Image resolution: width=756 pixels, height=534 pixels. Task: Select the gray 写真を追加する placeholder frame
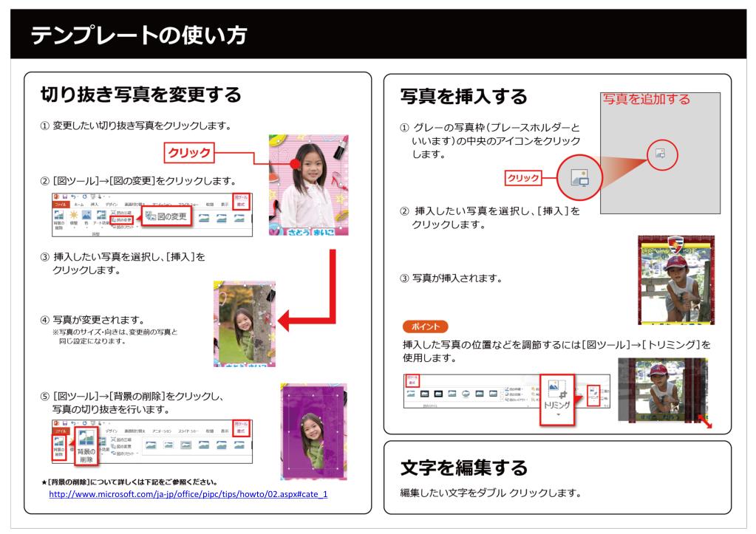tap(660, 153)
